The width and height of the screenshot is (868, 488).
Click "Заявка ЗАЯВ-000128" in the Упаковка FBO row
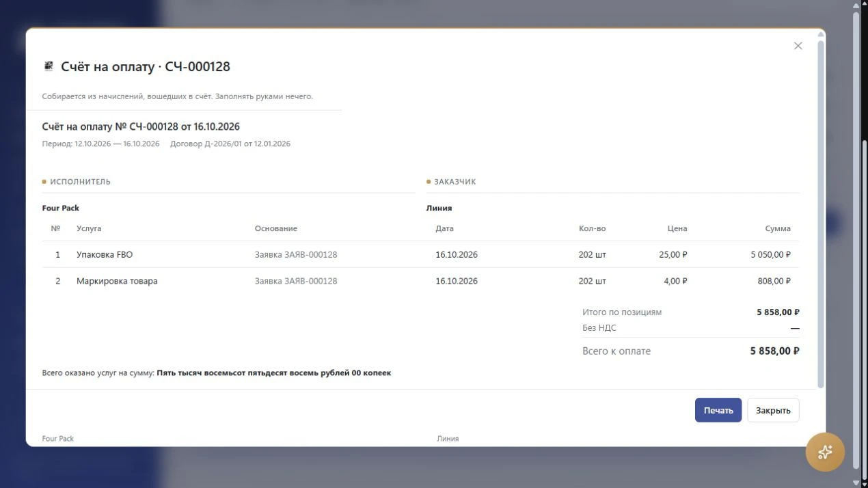pos(296,254)
